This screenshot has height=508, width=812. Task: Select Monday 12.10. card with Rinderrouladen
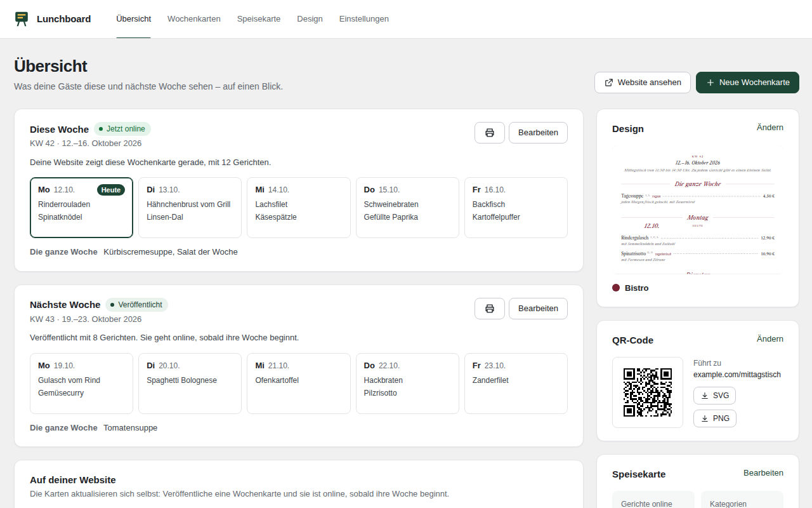coord(81,208)
